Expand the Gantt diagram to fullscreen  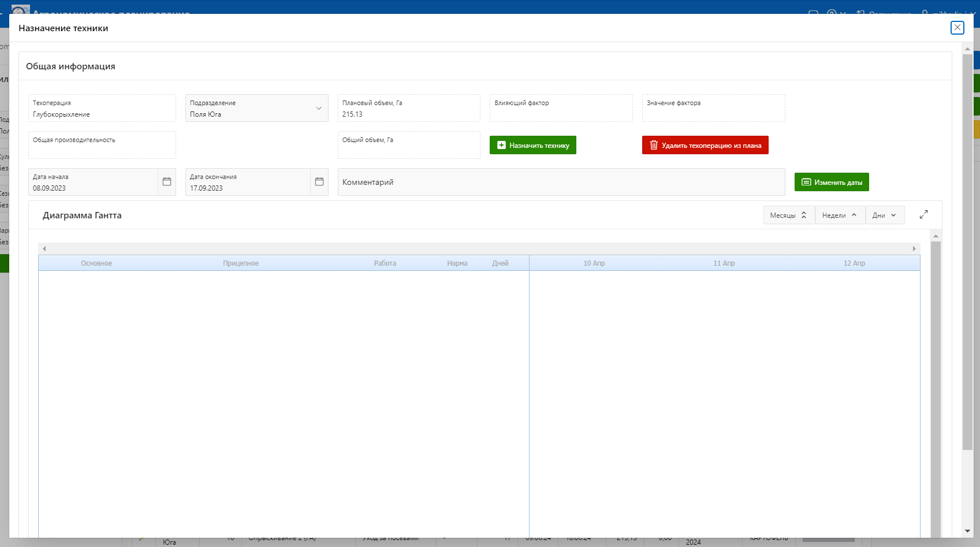(923, 215)
